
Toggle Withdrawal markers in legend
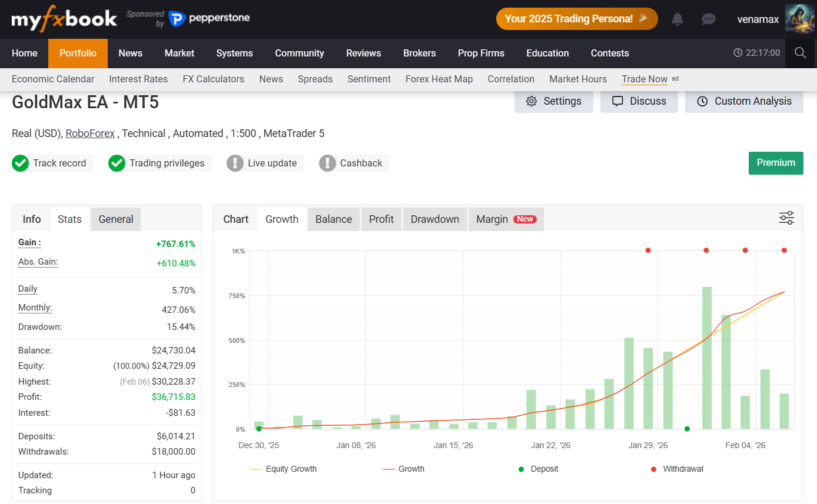coord(677,469)
